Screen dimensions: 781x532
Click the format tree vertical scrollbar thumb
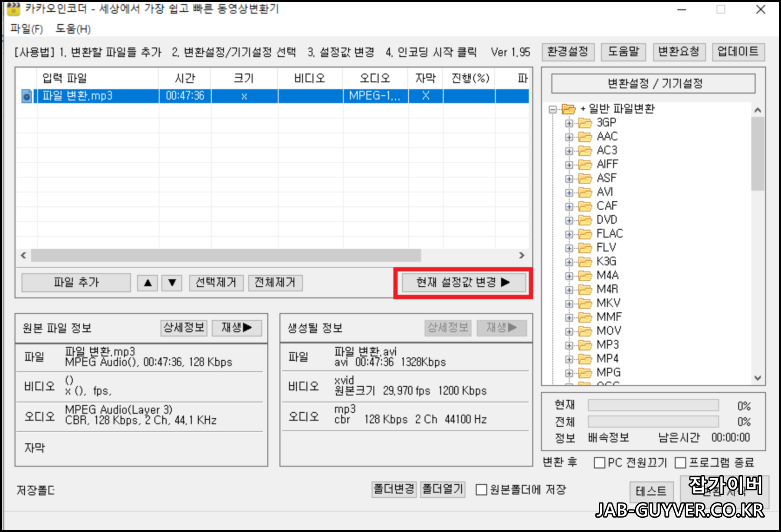pos(758,153)
